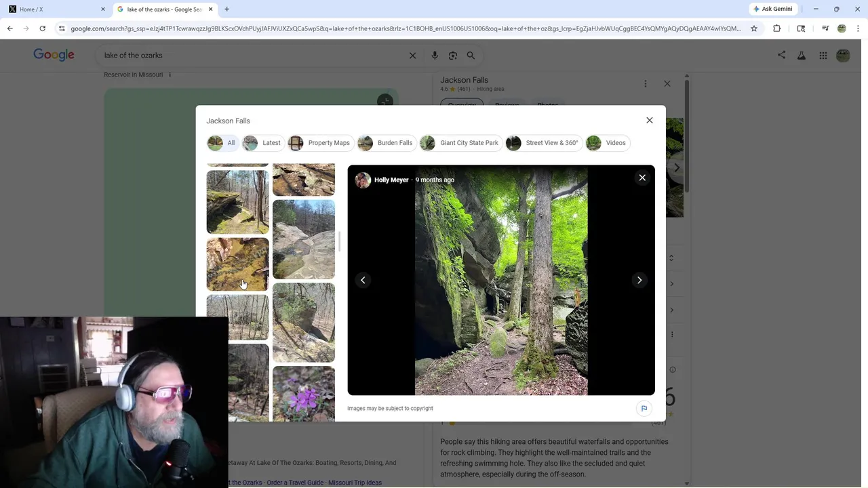The image size is (868, 488).
Task: Show the next photo with right arrow
Action: coord(639,280)
